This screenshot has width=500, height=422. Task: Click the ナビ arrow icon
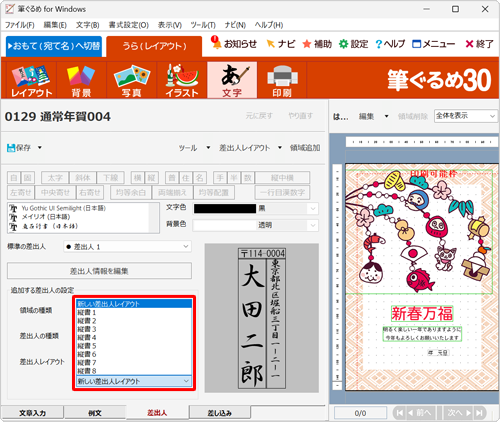271,44
